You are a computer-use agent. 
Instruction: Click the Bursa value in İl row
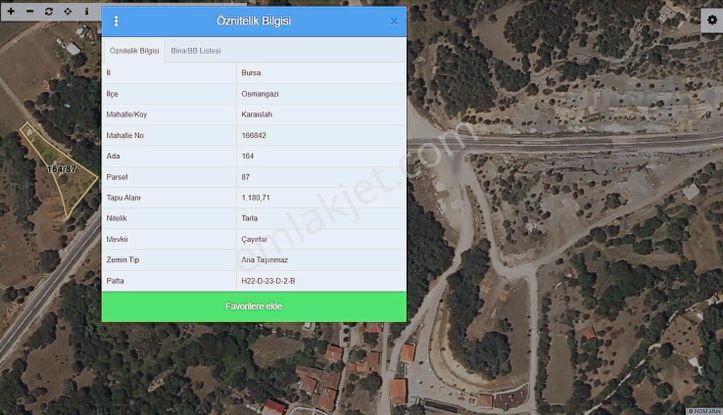[x=251, y=72]
